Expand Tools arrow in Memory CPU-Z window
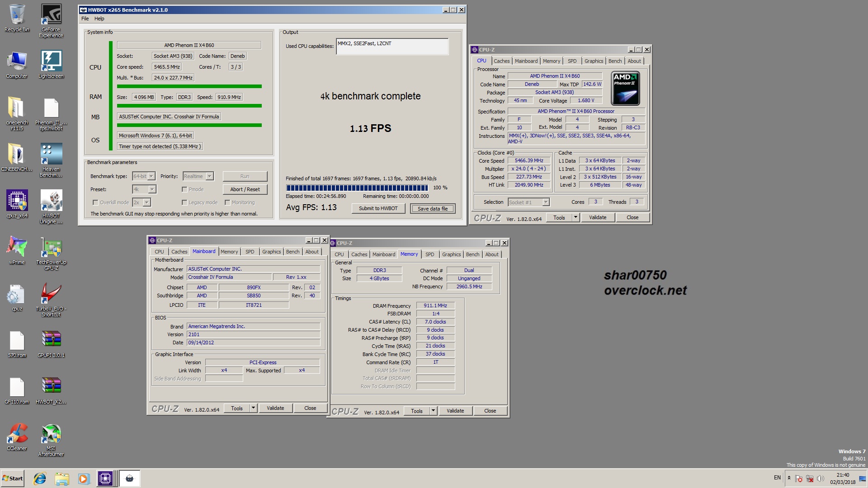 433,411
